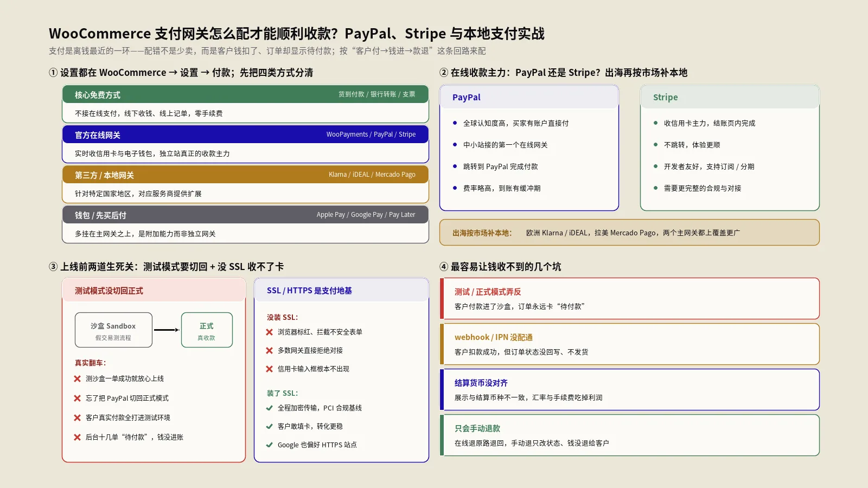
Task: Click section heading ④ 最容易让钱收不到的几个坑
Action: [500, 267]
